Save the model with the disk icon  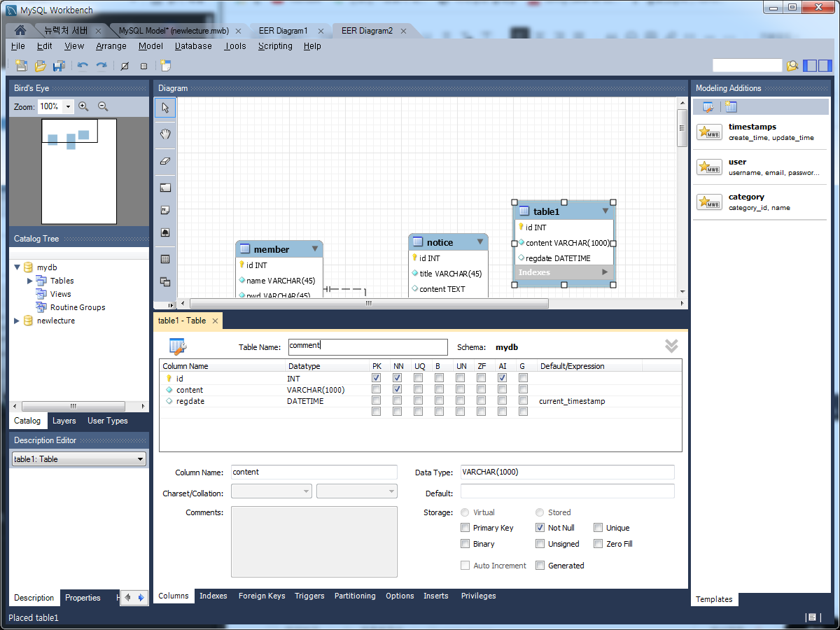click(59, 66)
